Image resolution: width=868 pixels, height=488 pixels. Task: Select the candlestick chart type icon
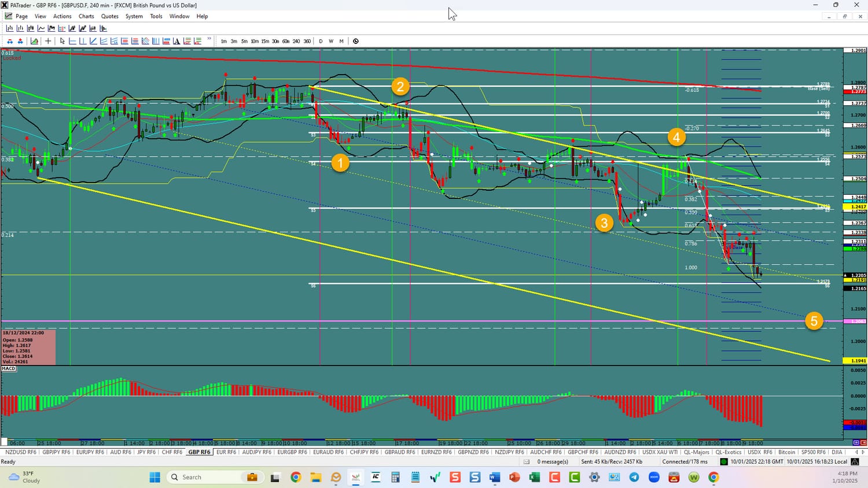31,28
